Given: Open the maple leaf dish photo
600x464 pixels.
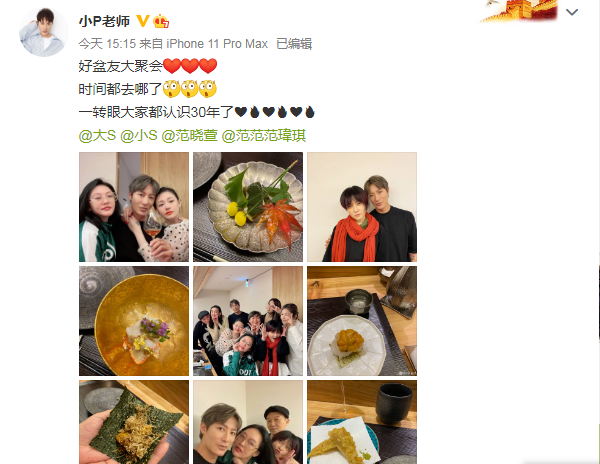Looking at the screenshot, I should pyautogui.click(x=248, y=207).
